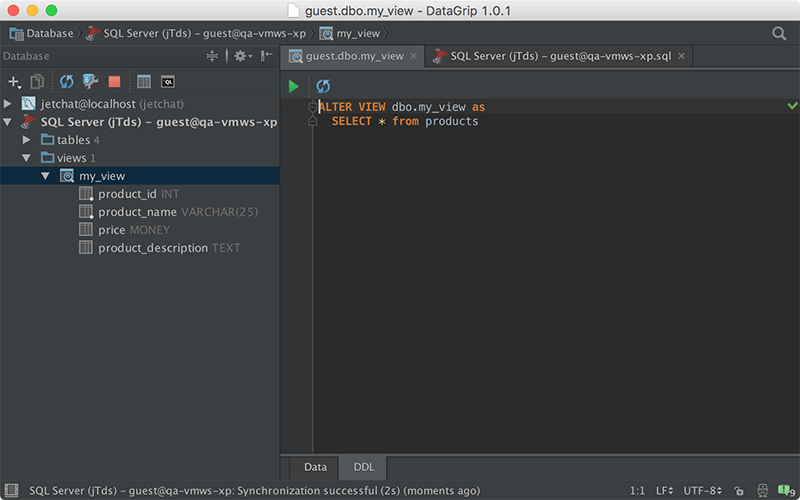The height and width of the screenshot is (500, 800).
Task: Open SQL console icon in Database toolbar
Action: 167,82
